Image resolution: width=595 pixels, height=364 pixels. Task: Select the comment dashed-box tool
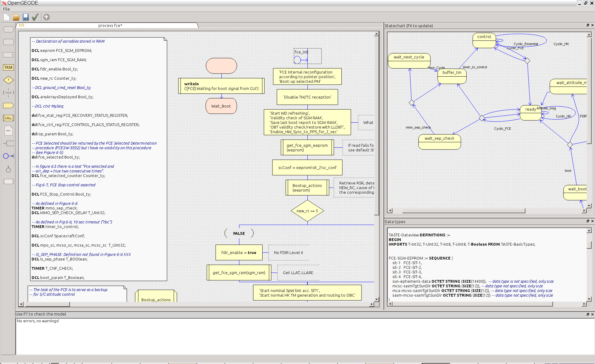click(x=8, y=143)
